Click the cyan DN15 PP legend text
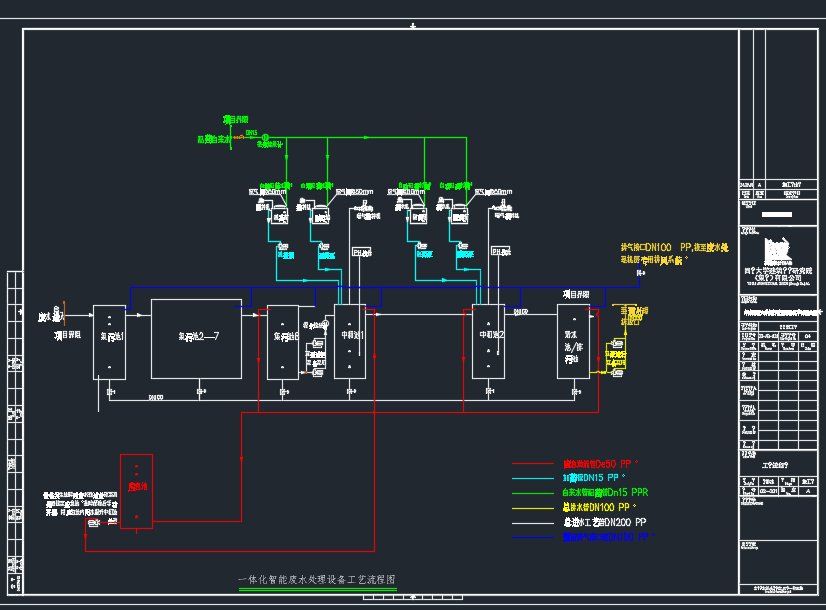 (594, 478)
